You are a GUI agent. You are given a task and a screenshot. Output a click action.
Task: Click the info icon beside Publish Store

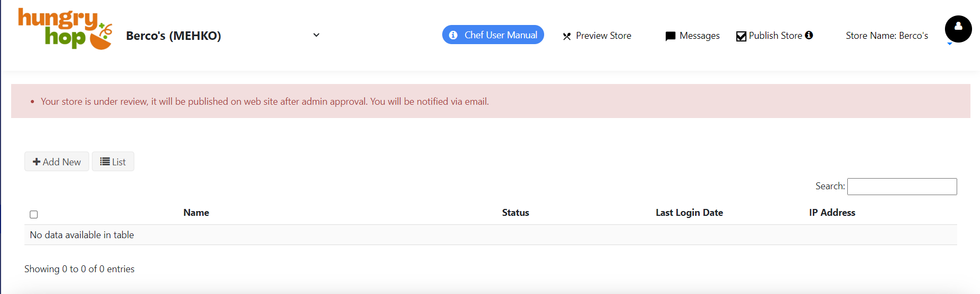[x=809, y=35]
